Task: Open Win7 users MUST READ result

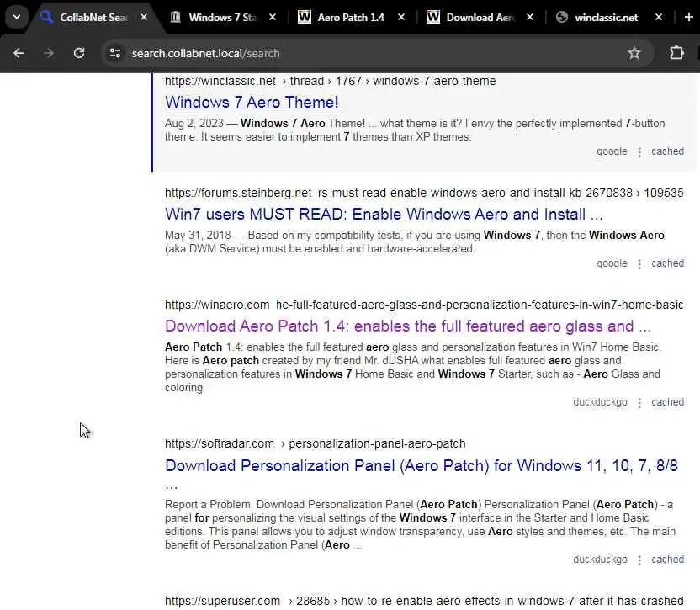Action: [x=384, y=215]
